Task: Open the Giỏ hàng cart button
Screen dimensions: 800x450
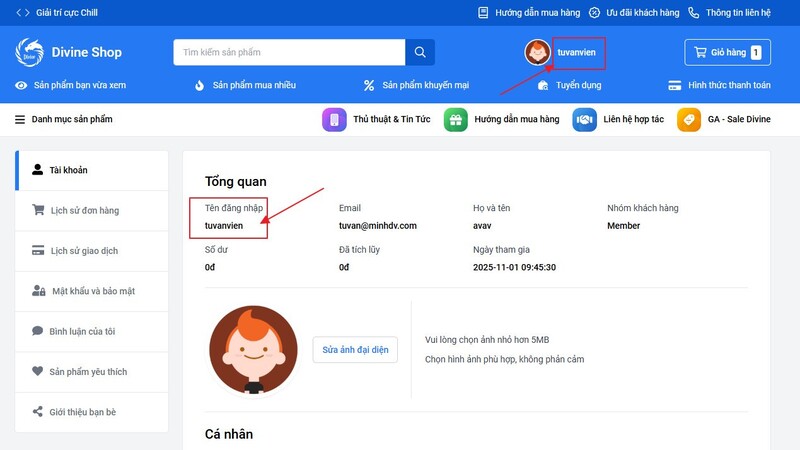Action: pos(728,52)
